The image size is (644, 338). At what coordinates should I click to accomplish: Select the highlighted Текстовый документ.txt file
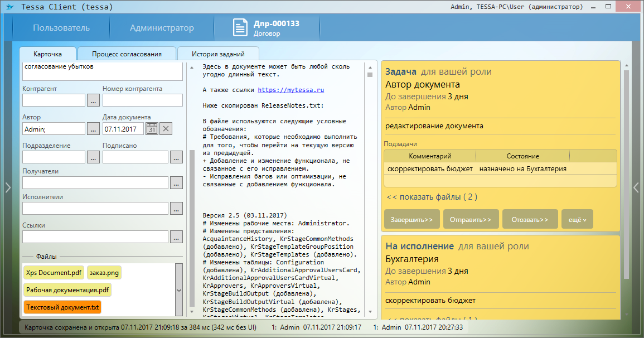(62, 307)
